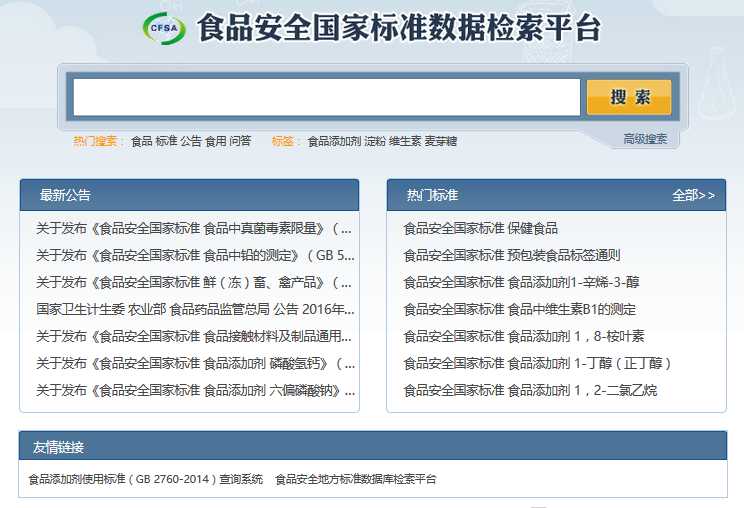Open 食品安全地方标准数据库检索平台 link
744x508 pixels.
click(355, 479)
